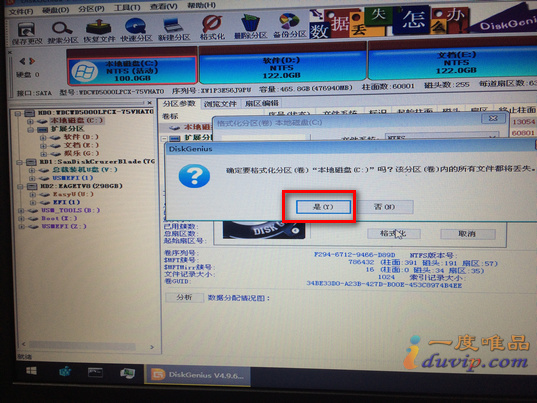Open the Windows Start button on the taskbar
This screenshot has width=537, height=403.
click(32, 370)
